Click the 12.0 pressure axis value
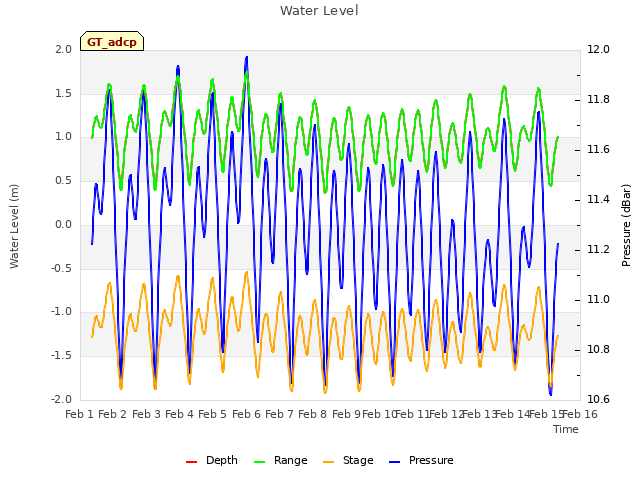The width and height of the screenshot is (640, 480). 598,49
